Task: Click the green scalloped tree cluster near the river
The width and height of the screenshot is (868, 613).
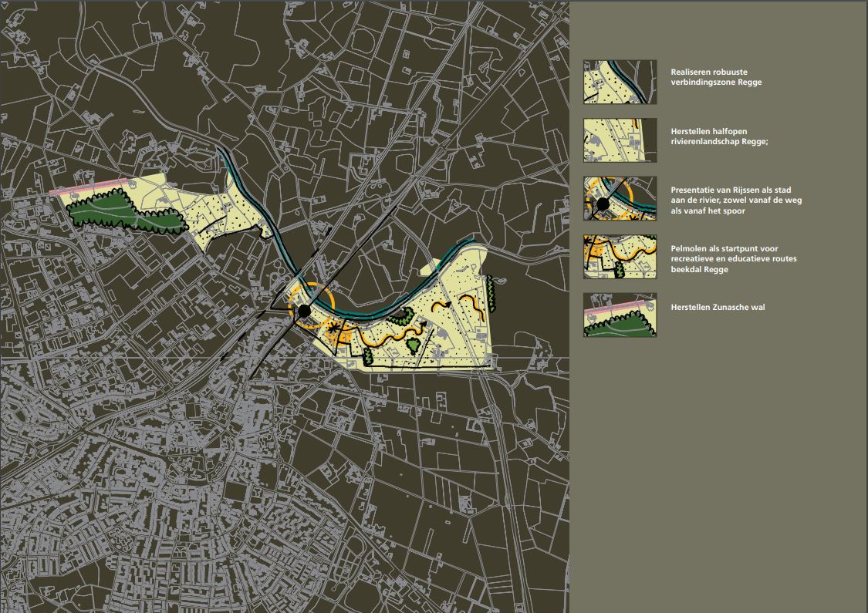Action: pos(399,315)
